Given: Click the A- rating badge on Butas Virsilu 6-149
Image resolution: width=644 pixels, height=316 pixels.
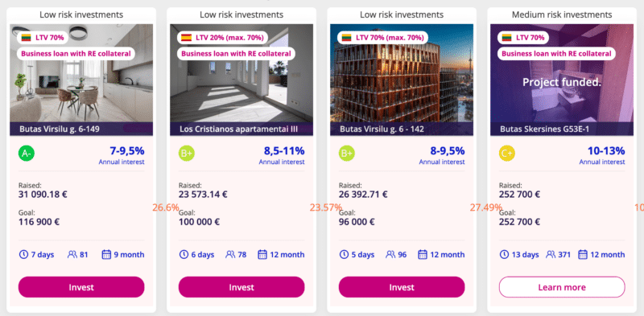Looking at the screenshot, I should click(x=27, y=154).
